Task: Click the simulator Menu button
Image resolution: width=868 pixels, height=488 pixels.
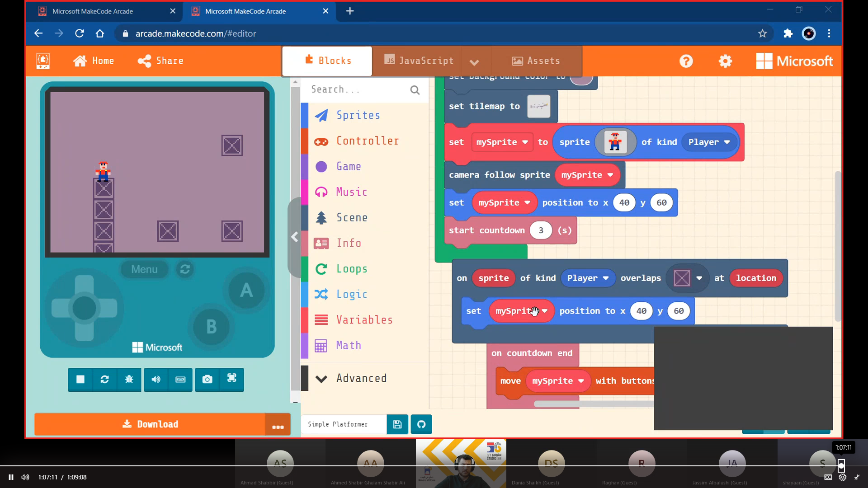Action: coord(144,269)
